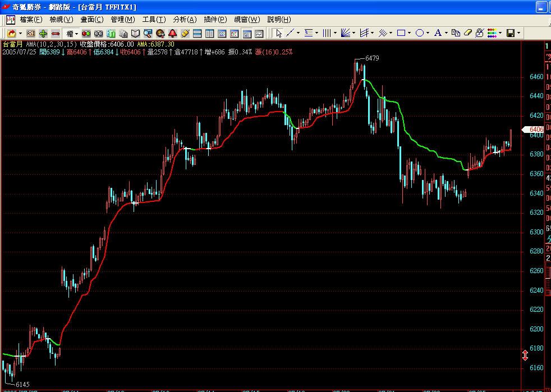Image resolution: width=551 pixels, height=392 pixels.
Task: Click the copy drawing objects icon
Action: coord(456,33)
